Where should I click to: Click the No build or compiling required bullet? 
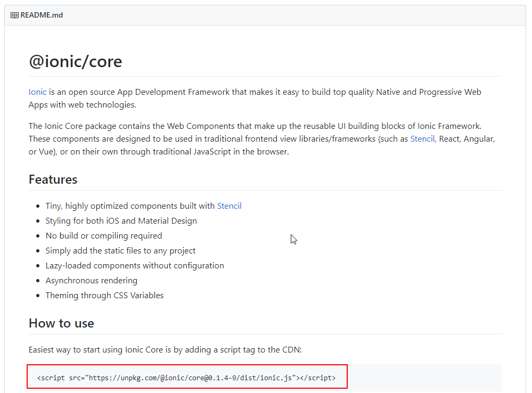point(104,235)
